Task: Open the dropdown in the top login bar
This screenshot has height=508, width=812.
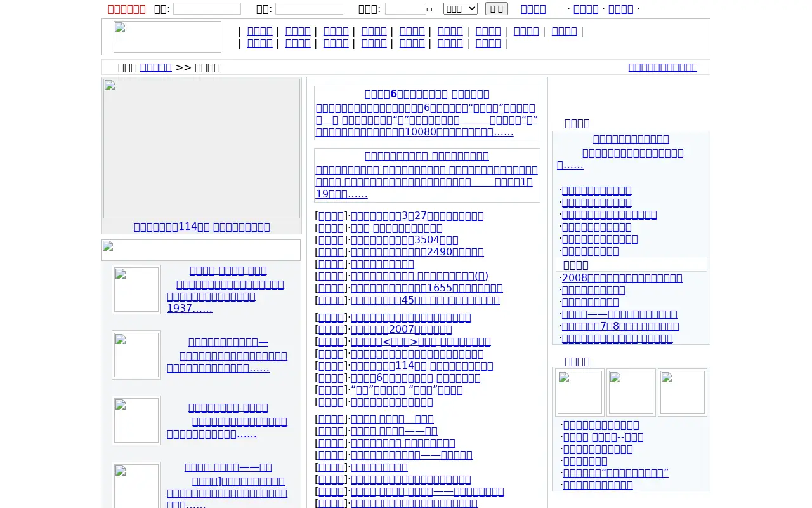Action: point(461,8)
